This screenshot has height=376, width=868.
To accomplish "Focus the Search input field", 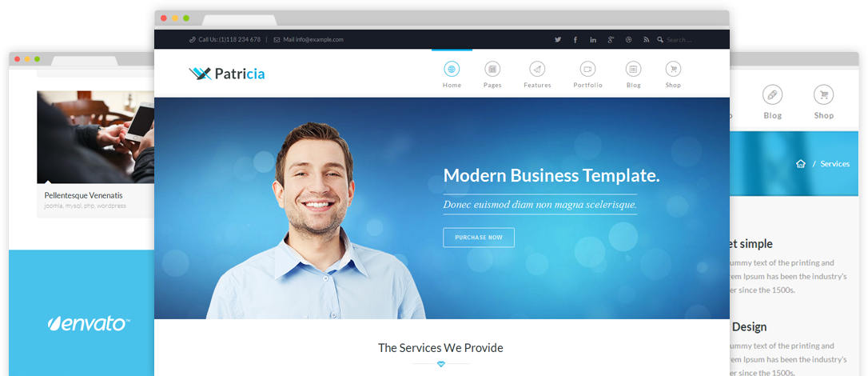I will pyautogui.click(x=679, y=40).
